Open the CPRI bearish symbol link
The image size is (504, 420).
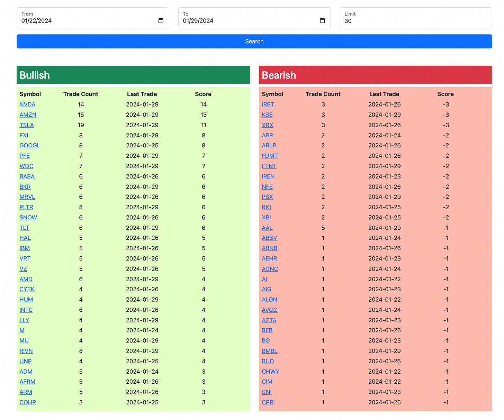(268, 402)
